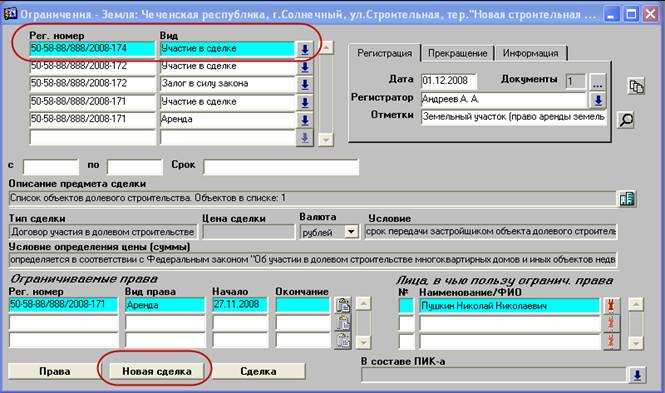Click arrow beside 2008-171 Участие в сделке

point(305,103)
